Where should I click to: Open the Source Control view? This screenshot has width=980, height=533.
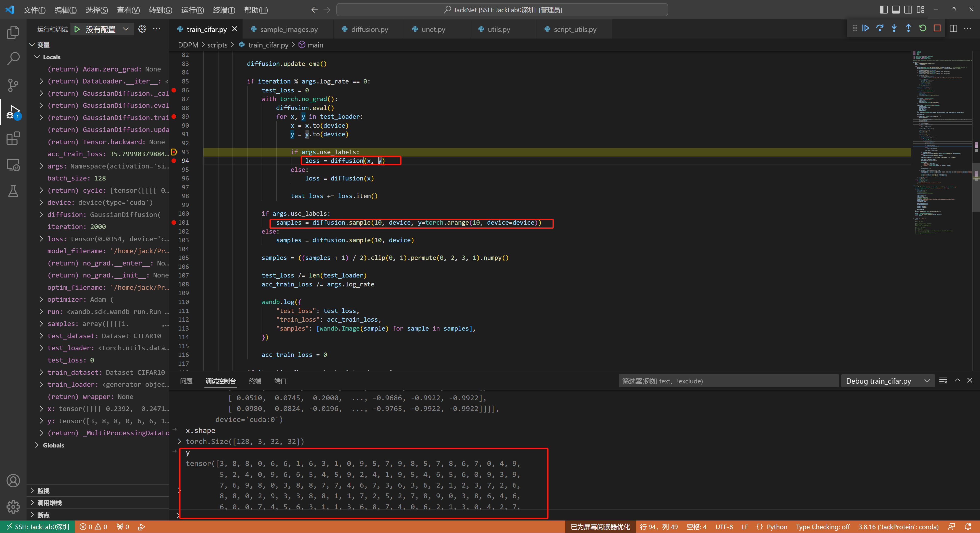tap(13, 85)
